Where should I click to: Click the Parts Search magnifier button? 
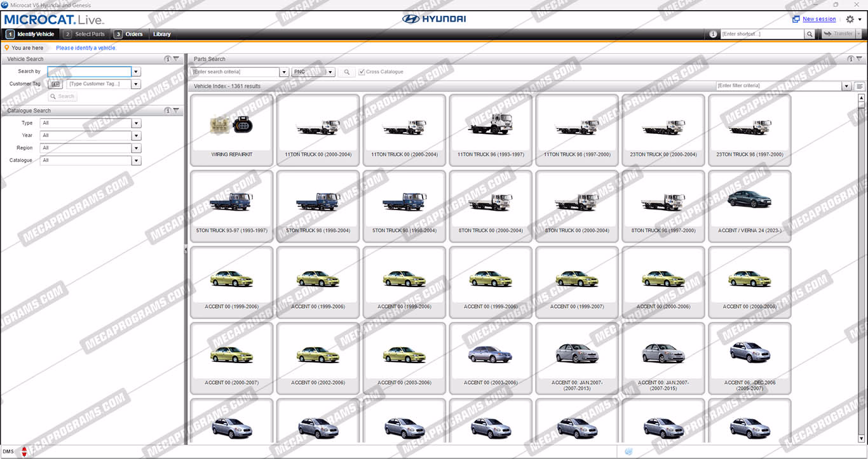tap(346, 72)
